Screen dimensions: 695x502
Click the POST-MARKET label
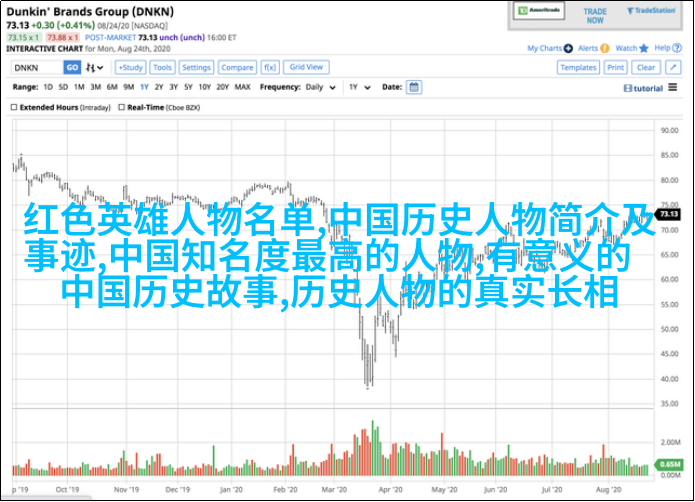[110, 38]
